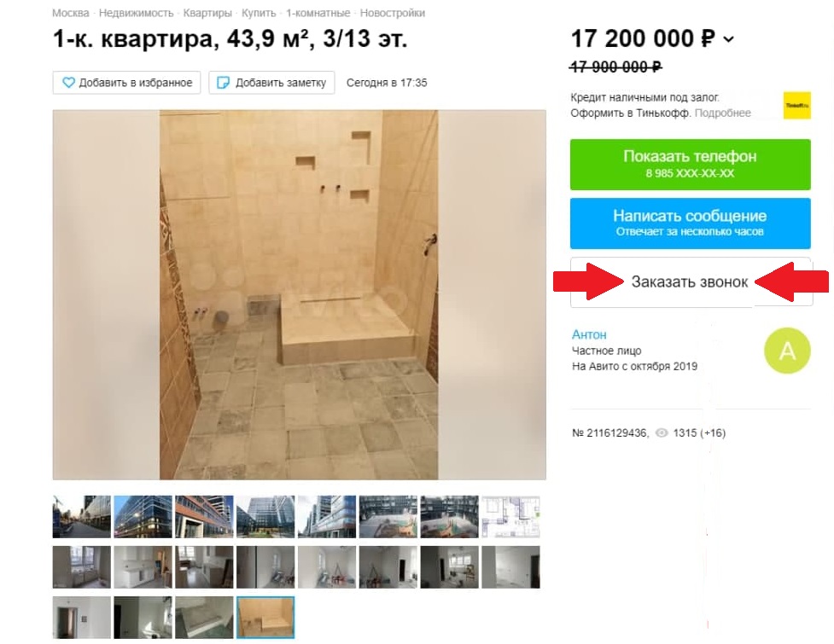Click the note icon beside Добавить заметку
Screen dimensions: 834x644
tap(224, 83)
